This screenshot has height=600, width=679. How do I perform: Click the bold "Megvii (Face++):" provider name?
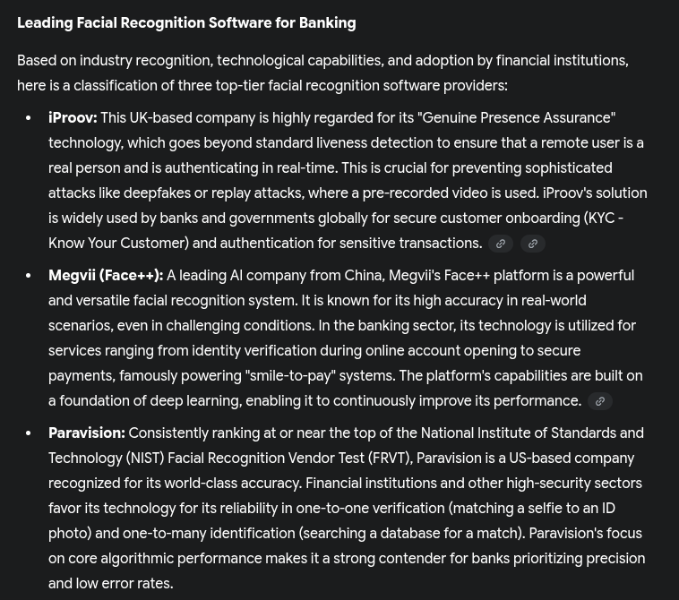click(105, 275)
